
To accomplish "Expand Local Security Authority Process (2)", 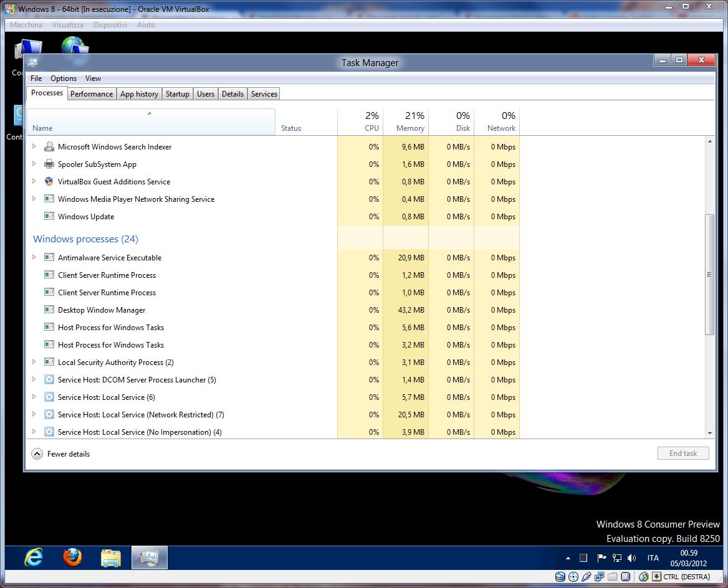I will pyautogui.click(x=34, y=361).
